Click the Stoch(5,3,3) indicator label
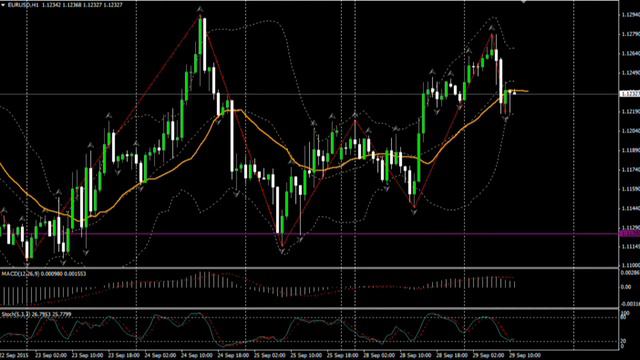Viewport: 640px width, 360px height. [17, 314]
